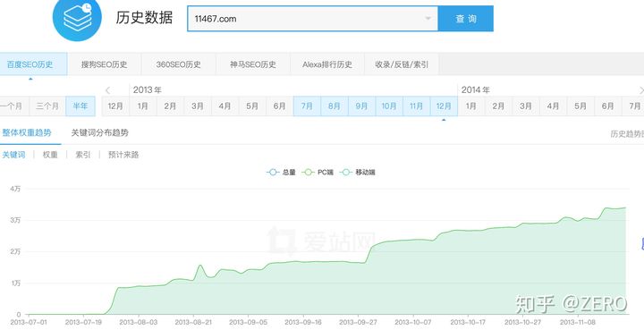Pick 2014 3月 in month timeline
The height and width of the screenshot is (330, 644).
pos(526,106)
